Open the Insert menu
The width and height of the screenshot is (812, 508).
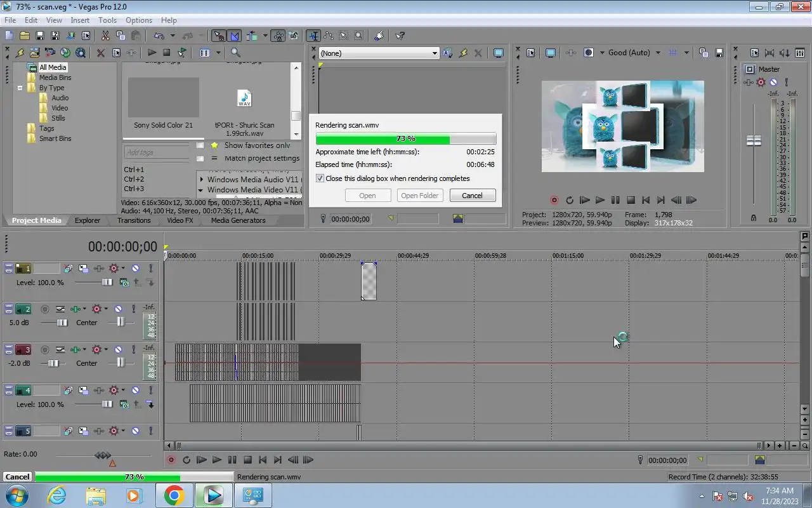[x=80, y=20]
